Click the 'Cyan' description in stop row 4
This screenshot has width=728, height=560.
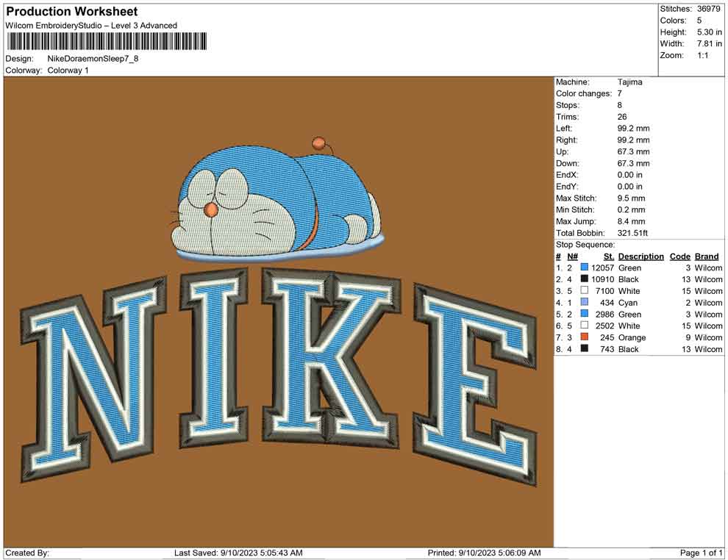628,303
